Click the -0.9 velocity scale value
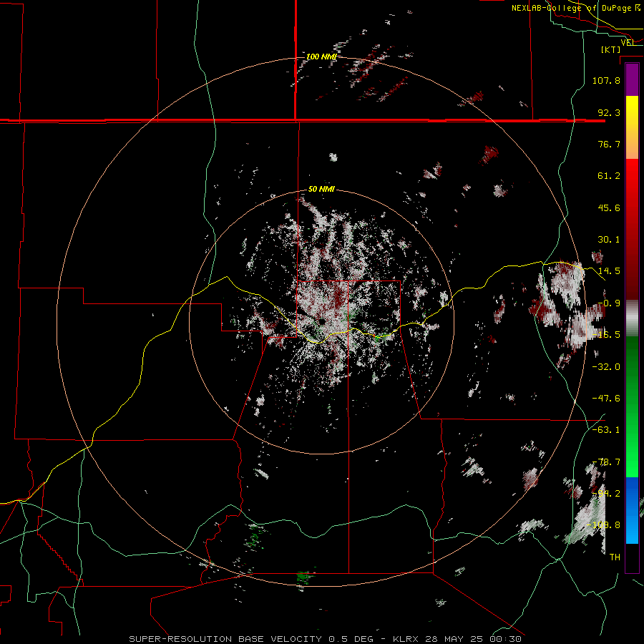The image size is (644, 644). 609,303
